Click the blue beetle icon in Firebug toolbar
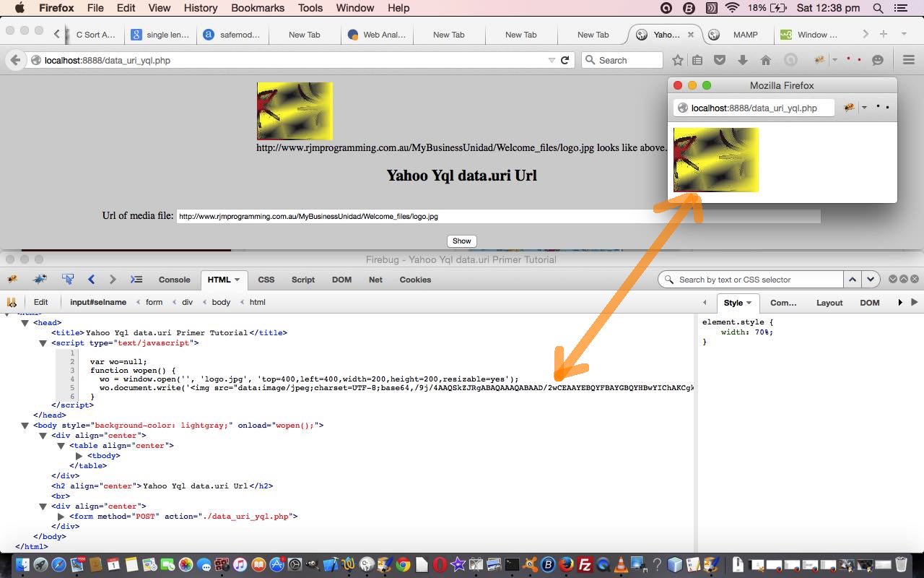 (40, 280)
